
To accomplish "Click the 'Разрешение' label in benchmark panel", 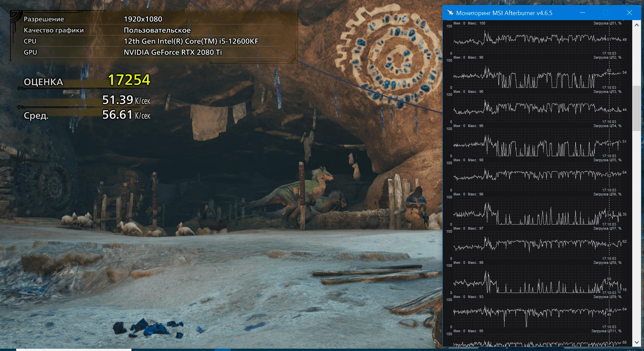I will [44, 19].
